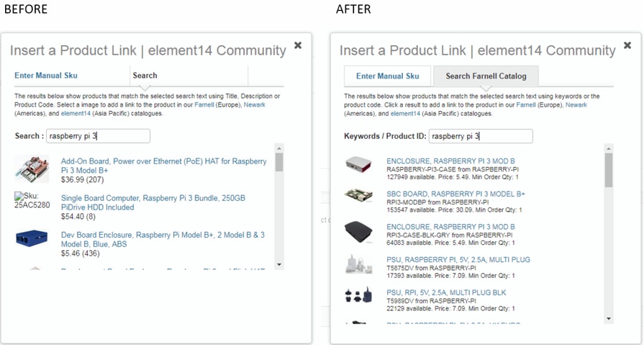Close the AFTER product link dialog
This screenshot has width=644, height=345.
click(x=627, y=46)
